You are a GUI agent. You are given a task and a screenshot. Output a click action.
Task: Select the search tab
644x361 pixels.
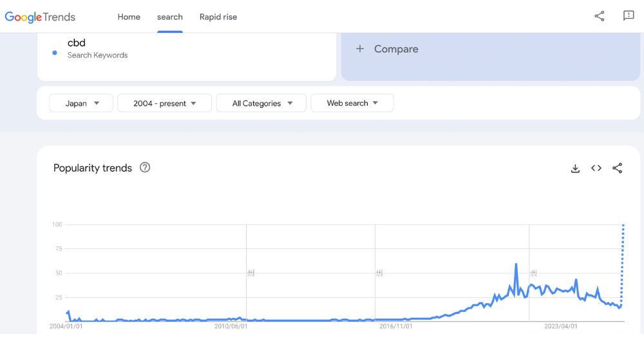point(170,17)
